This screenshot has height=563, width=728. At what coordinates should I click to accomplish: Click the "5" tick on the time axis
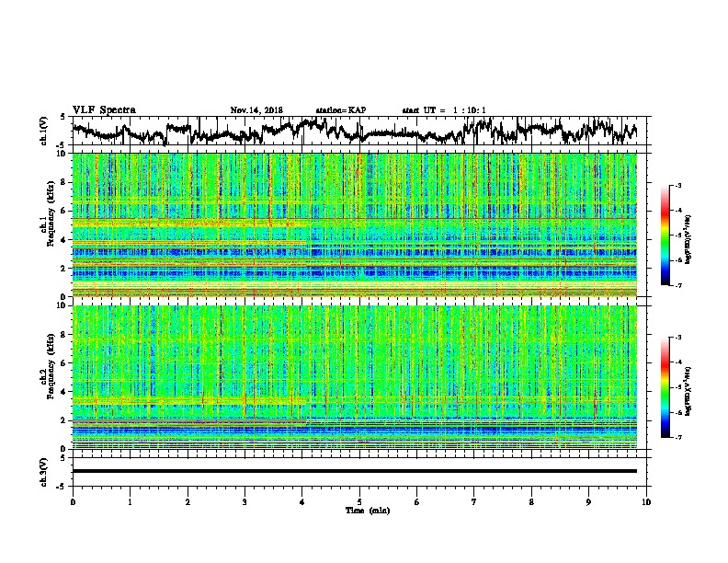359,502
